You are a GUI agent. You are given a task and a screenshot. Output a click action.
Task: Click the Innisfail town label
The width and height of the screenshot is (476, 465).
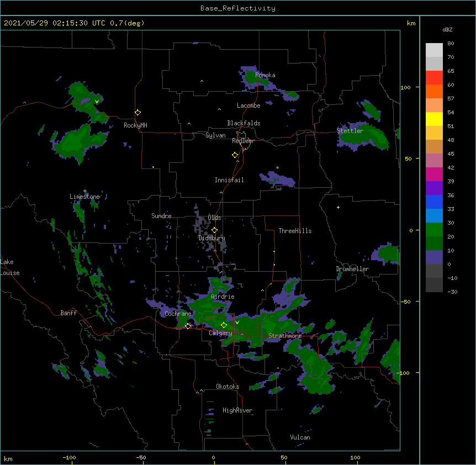pos(229,180)
